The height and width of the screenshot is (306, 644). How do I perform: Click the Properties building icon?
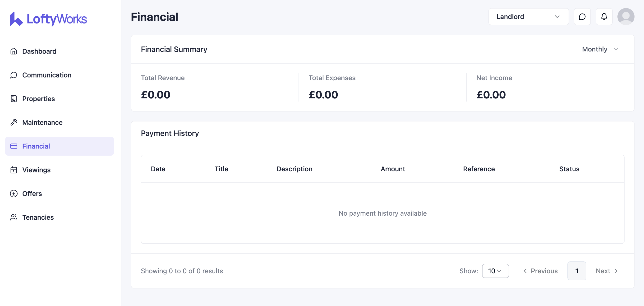[x=14, y=99]
